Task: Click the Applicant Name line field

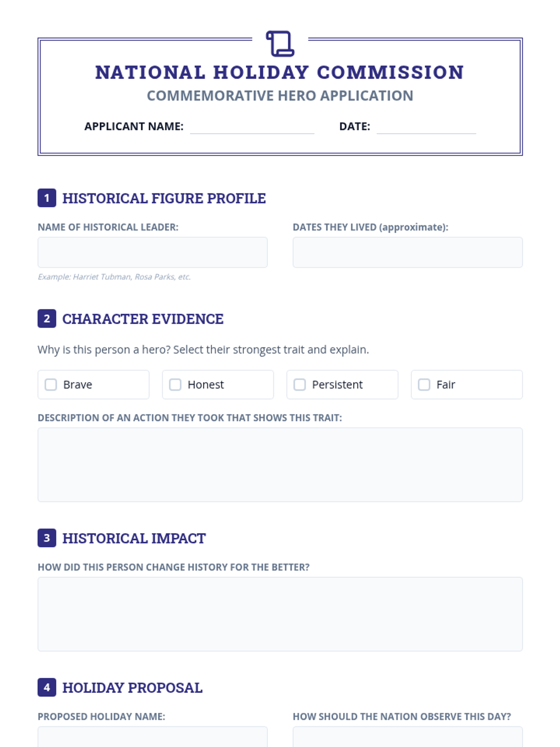Action: [x=252, y=127]
